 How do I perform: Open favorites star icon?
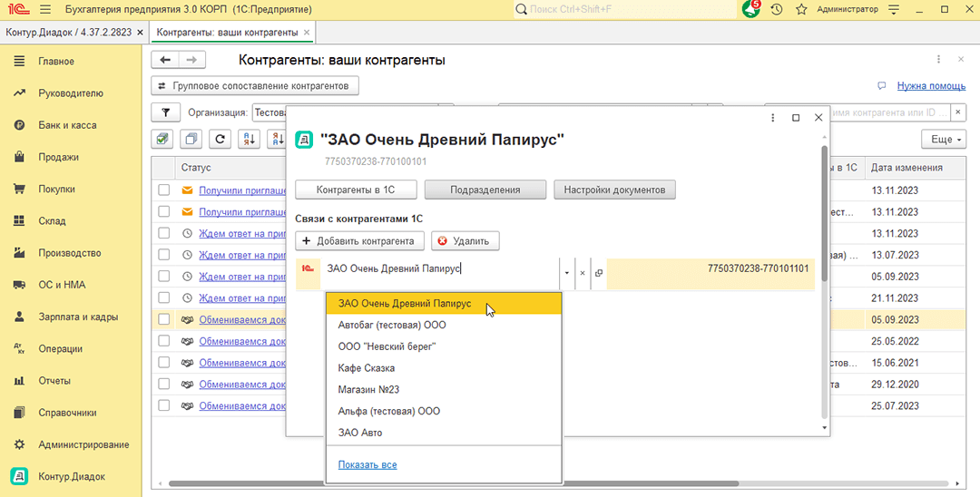[802, 9]
